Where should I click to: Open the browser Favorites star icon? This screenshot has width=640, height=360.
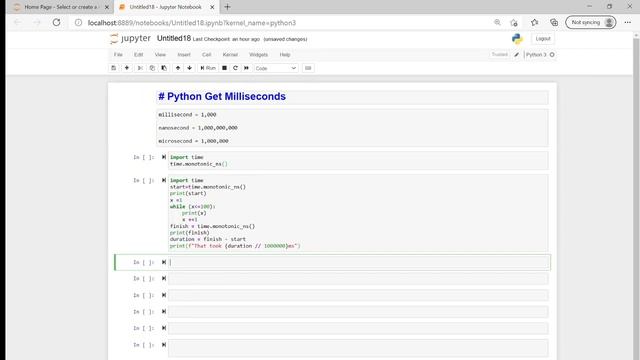click(x=534, y=23)
